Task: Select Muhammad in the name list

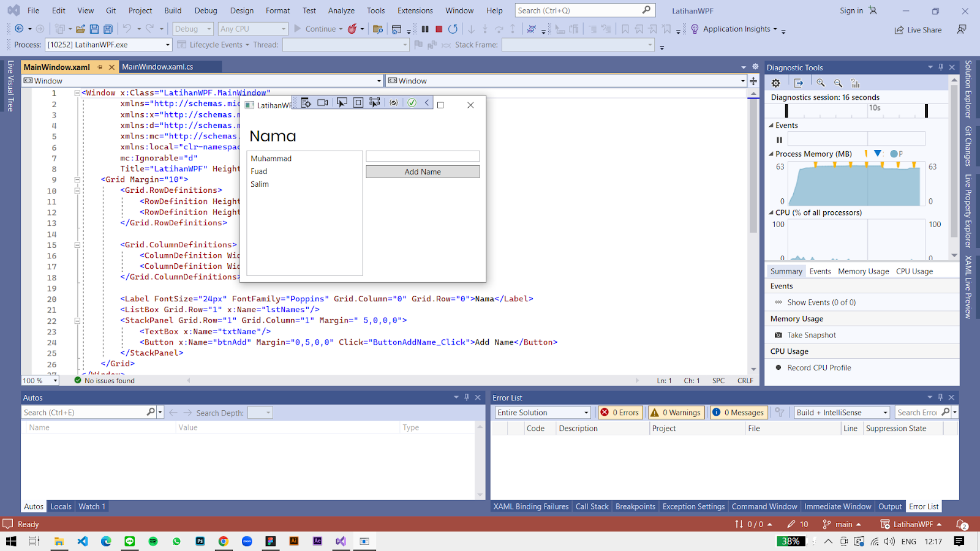Action: click(271, 159)
